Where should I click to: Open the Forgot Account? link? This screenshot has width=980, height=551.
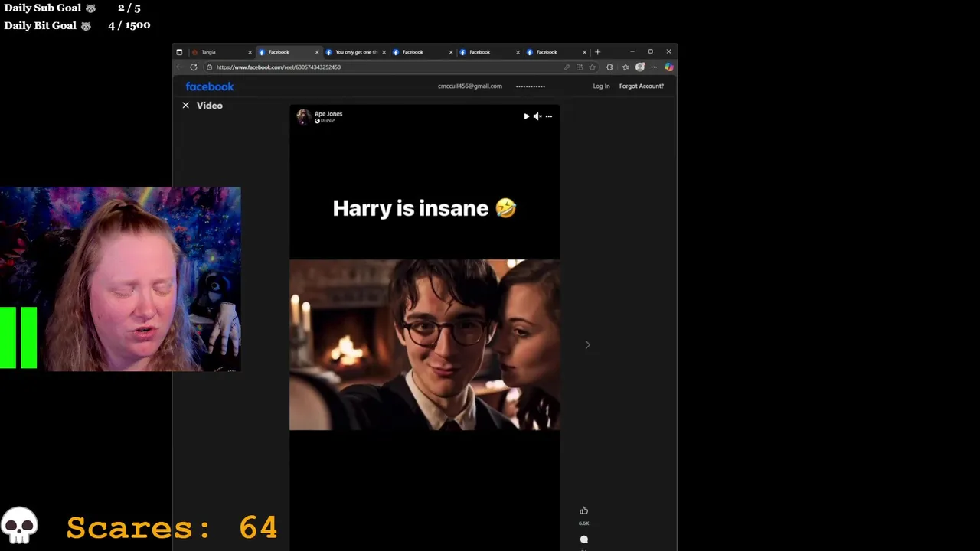pyautogui.click(x=642, y=86)
